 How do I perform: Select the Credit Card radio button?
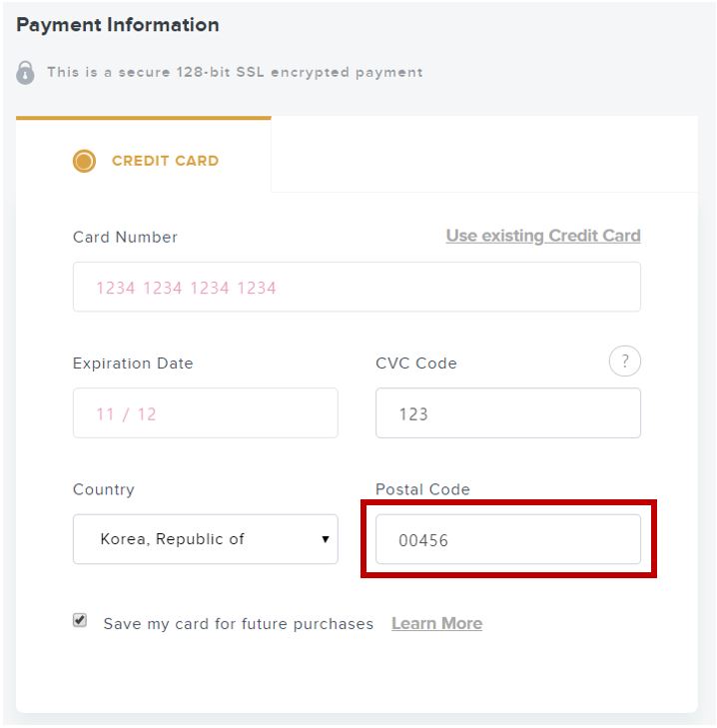[x=84, y=161]
